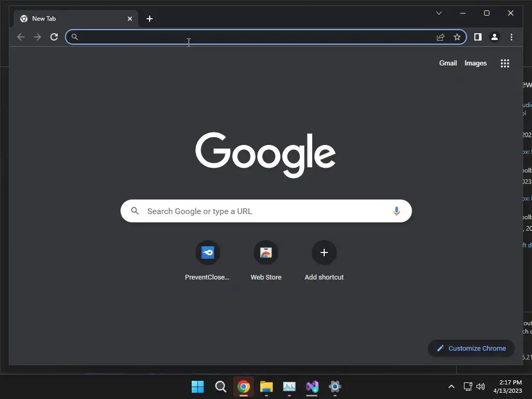Click the Google logo
Screen dimensions: 532x399
[265, 155]
